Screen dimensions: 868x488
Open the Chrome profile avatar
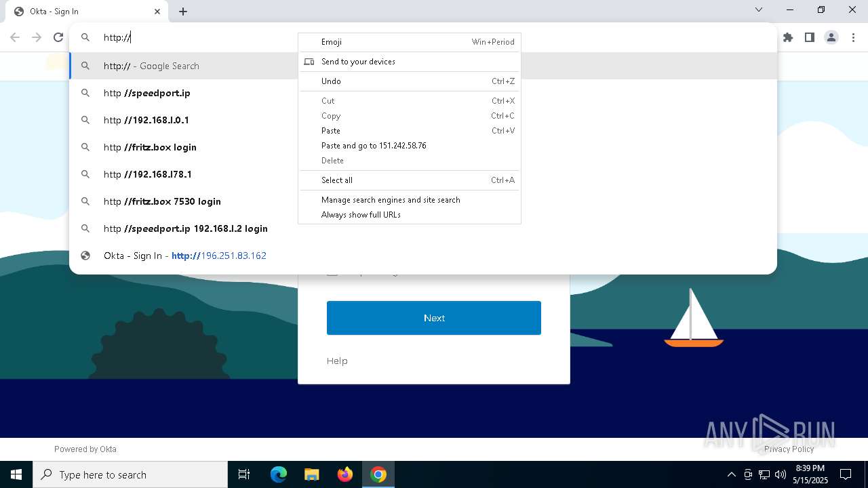point(831,38)
